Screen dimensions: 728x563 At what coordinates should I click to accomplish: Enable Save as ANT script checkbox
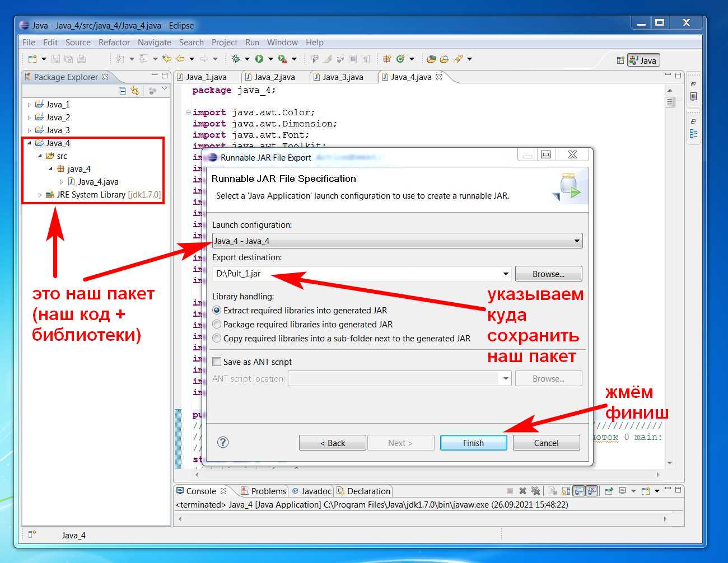coord(217,362)
